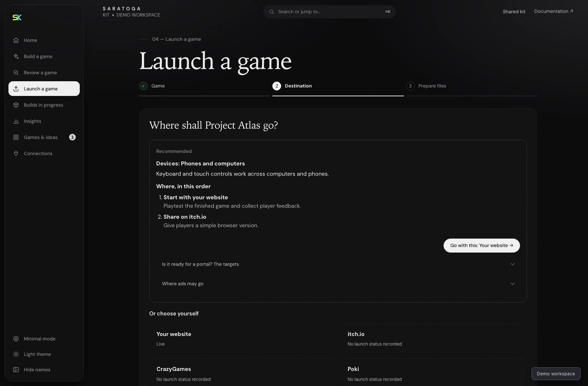Open the Documentation external link

click(x=553, y=11)
